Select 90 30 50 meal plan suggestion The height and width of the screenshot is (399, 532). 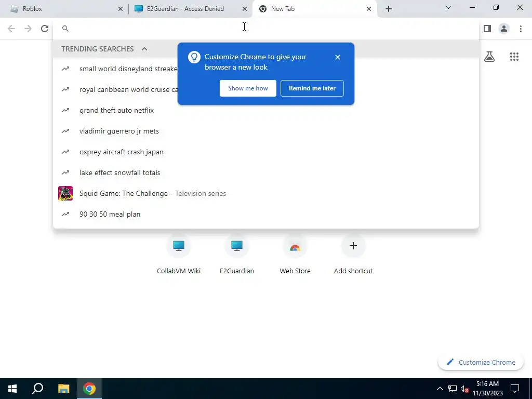point(266,214)
